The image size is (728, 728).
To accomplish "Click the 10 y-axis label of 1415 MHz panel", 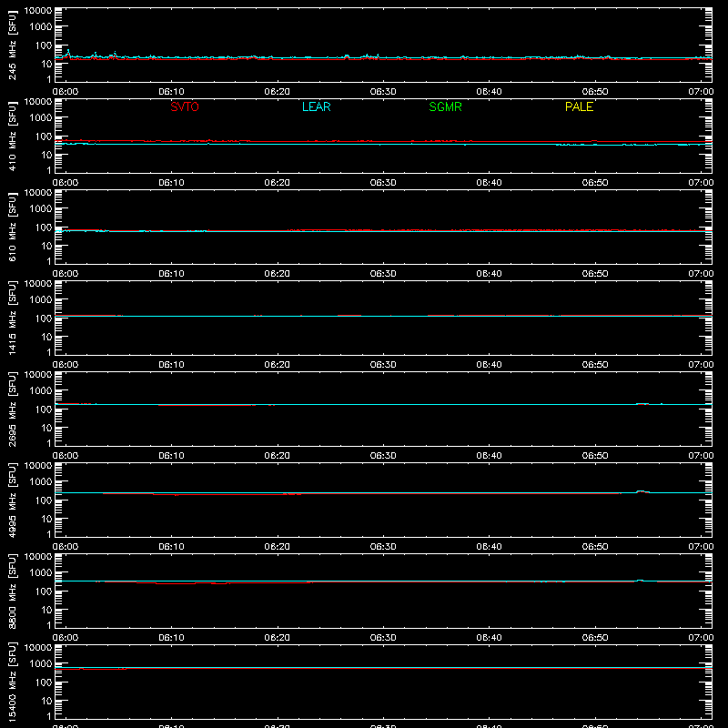I will [46, 337].
